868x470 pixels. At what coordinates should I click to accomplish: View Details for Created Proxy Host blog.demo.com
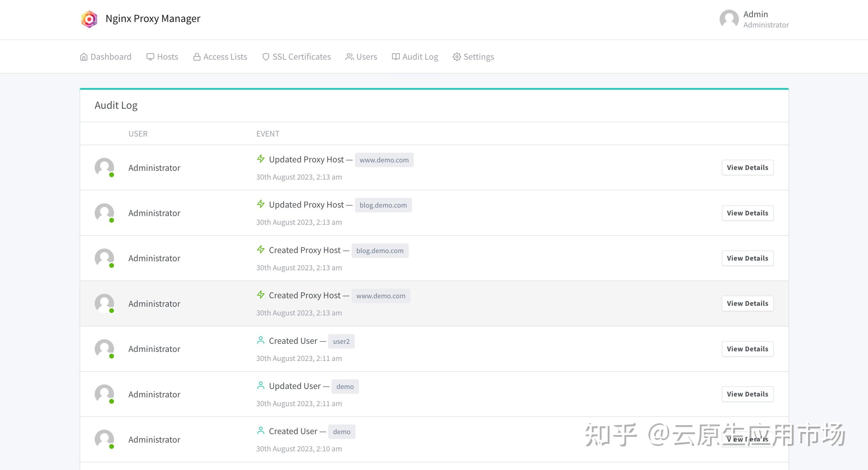(x=747, y=258)
